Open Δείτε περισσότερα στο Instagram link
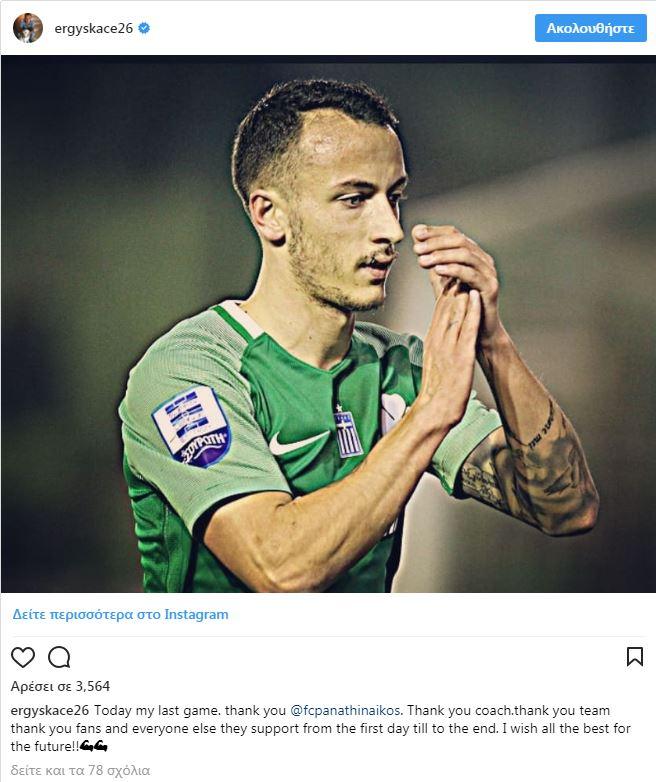 [120, 614]
